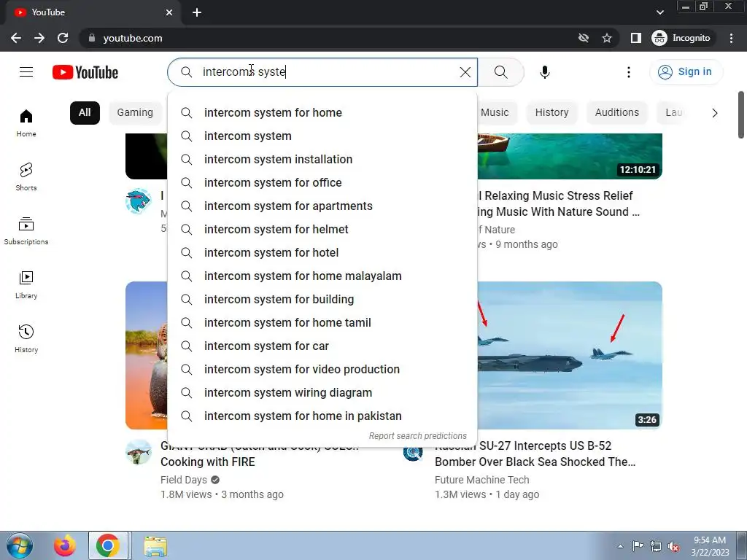Select the Gaming filter chip
Viewport: 747px width, 560px height.
pos(135,113)
